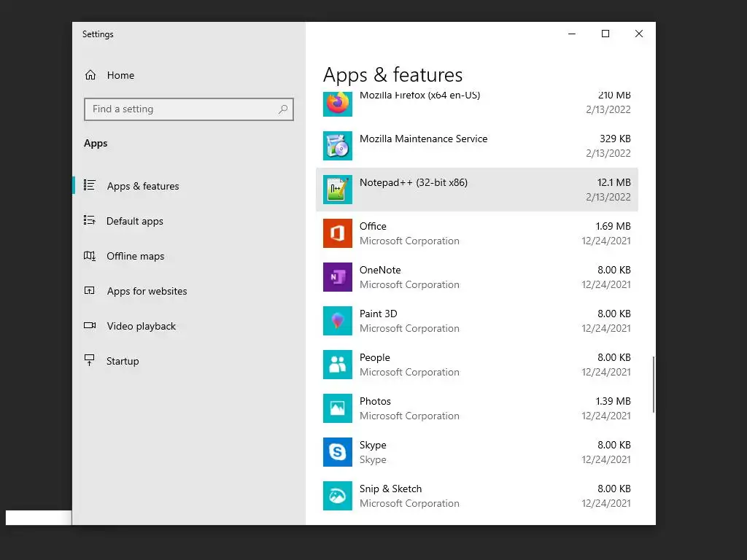747x560 pixels.
Task: Click the Default apps sidebar icon
Action: click(90, 220)
